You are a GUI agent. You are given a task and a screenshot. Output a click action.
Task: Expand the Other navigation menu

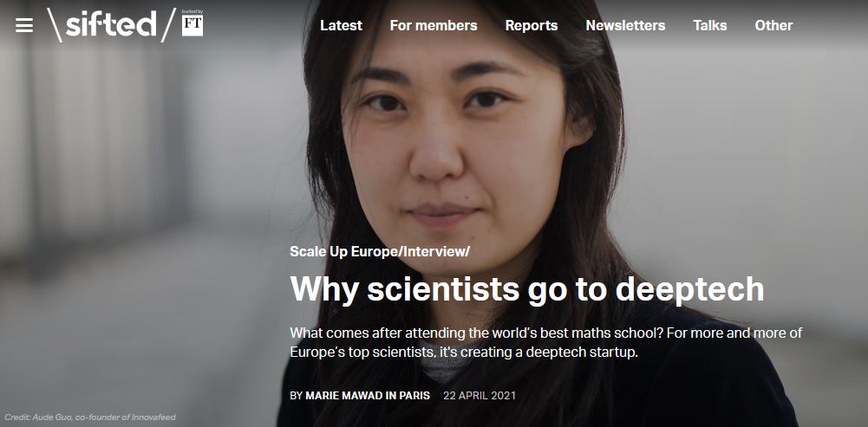click(x=773, y=25)
